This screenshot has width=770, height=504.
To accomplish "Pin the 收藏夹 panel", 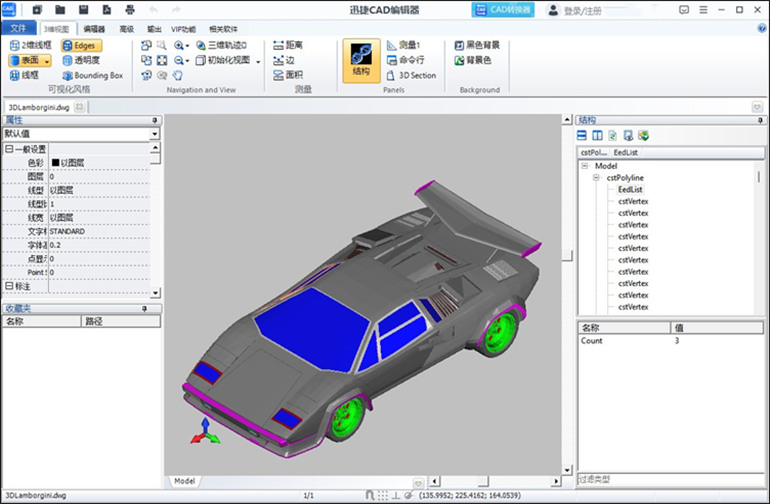I will click(144, 308).
